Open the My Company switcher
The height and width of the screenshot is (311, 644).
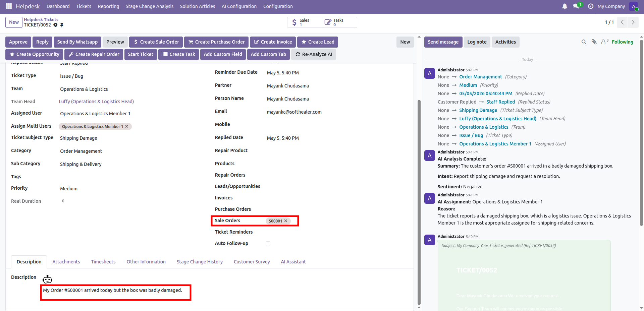(611, 6)
